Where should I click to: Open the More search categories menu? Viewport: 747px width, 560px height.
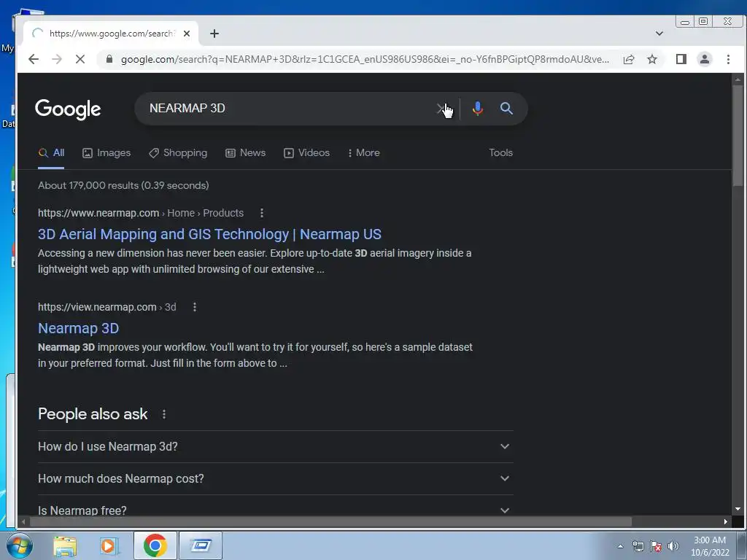pyautogui.click(x=363, y=153)
